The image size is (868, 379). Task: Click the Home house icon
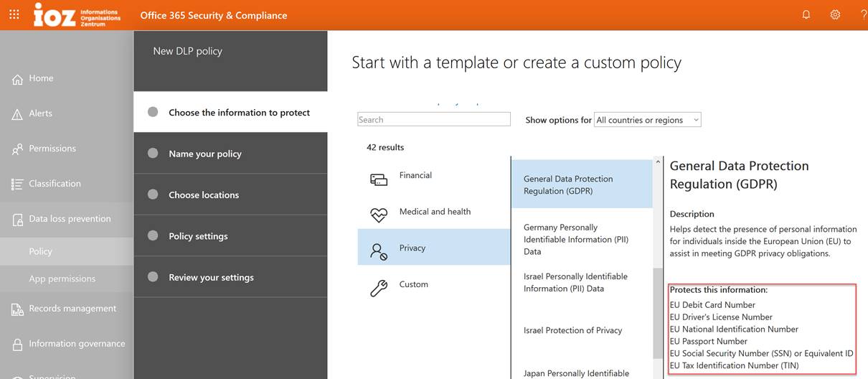[x=17, y=79]
